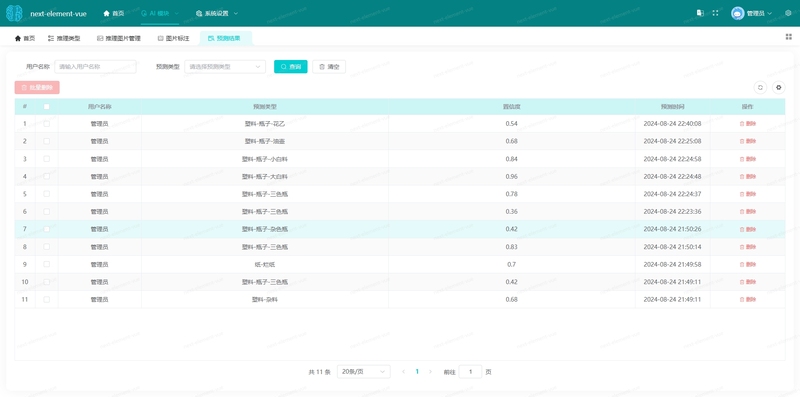Screen dimensions: 800x397
Task: Toggle fullscreen mode icon in header
Action: tap(715, 13)
